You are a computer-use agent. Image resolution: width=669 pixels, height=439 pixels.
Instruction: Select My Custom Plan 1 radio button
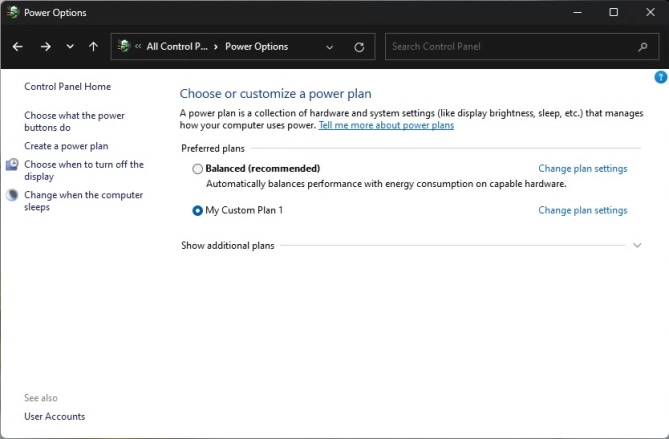click(x=197, y=211)
